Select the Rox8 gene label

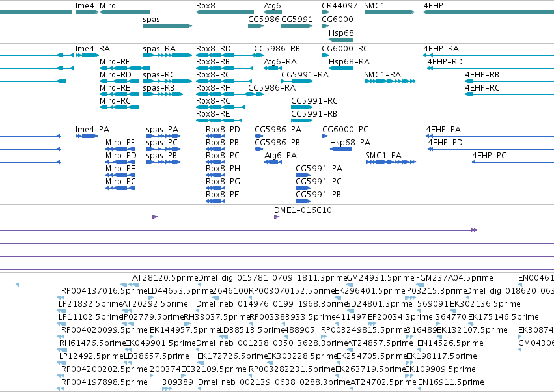coord(206,6)
